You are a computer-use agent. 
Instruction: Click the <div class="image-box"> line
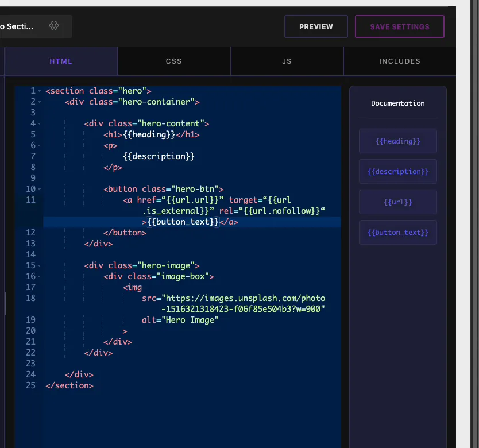[159, 277]
